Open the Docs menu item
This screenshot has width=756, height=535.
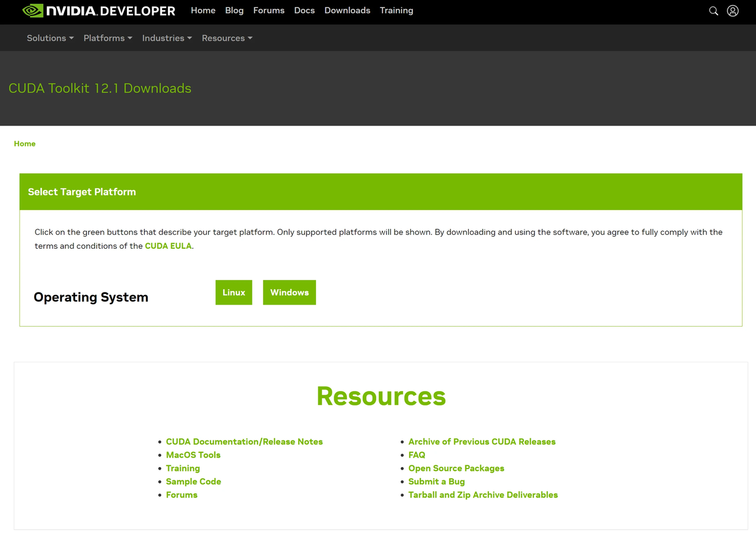[304, 11]
